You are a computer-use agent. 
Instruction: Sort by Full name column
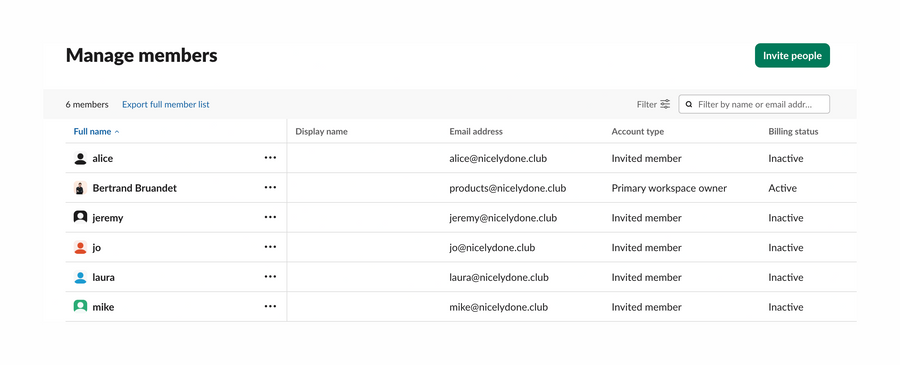(96, 131)
